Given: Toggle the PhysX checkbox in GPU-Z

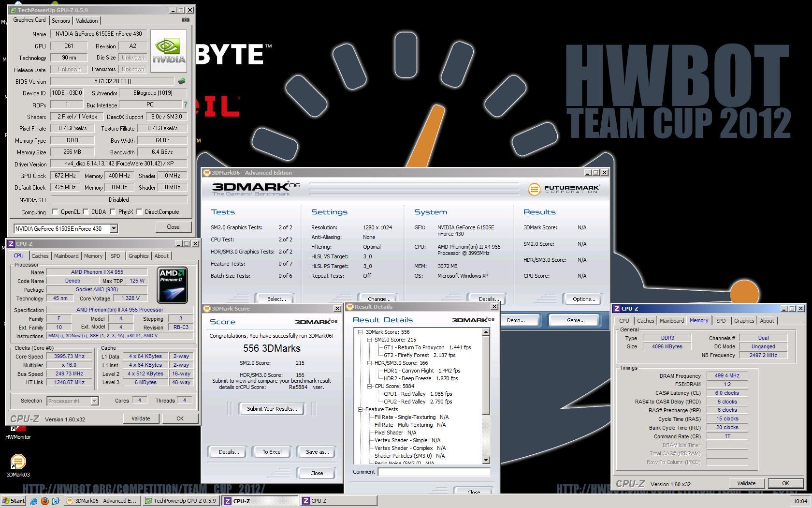Looking at the screenshot, I should 113,212.
